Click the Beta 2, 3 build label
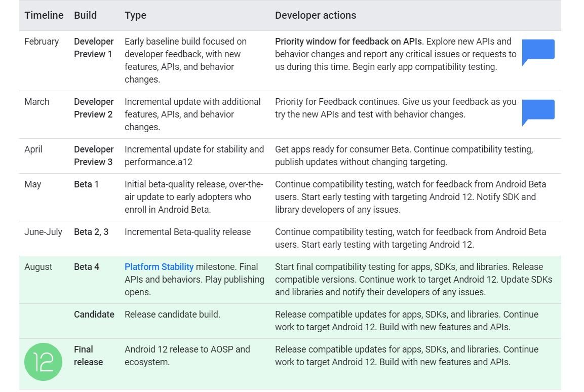Viewport: 584px width, 392px height. coord(91,232)
